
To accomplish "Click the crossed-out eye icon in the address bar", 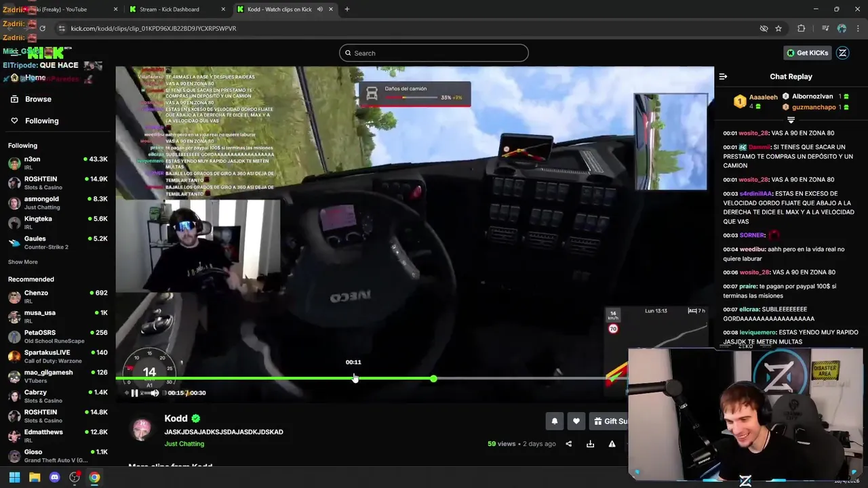I will 764,28.
